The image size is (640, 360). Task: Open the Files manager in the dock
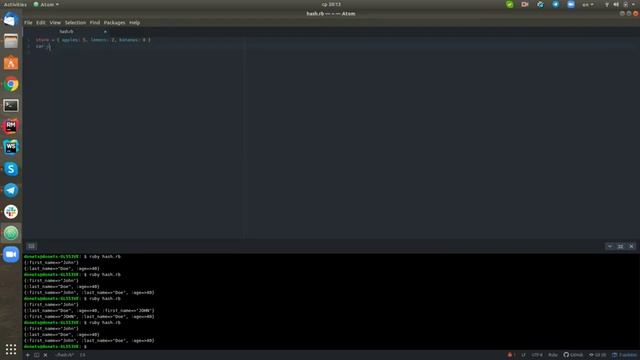click(11, 41)
